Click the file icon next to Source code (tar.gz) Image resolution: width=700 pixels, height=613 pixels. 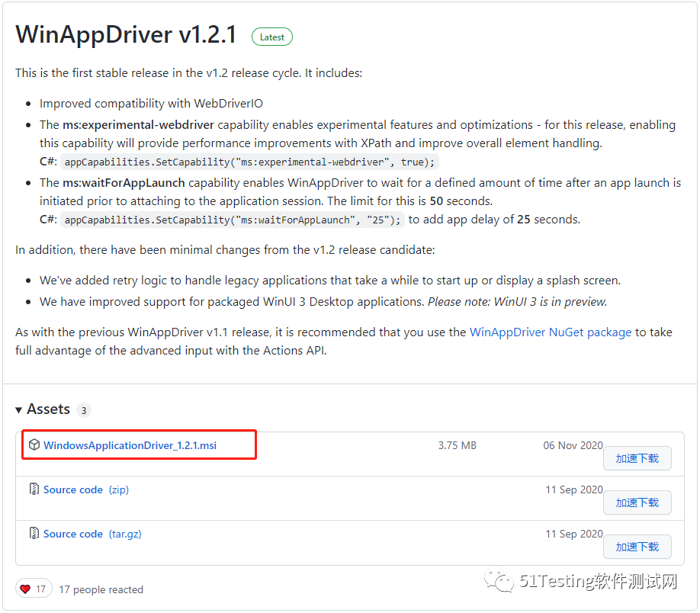pos(34,534)
